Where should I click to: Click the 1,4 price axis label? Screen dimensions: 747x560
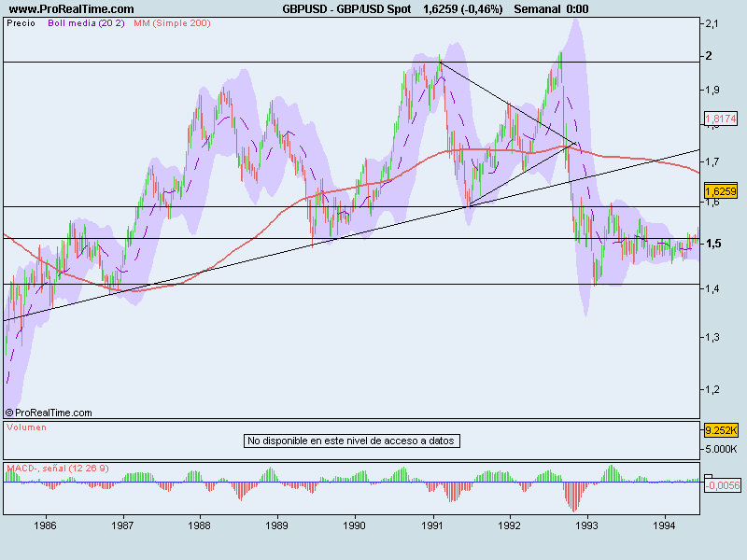pyautogui.click(x=712, y=288)
